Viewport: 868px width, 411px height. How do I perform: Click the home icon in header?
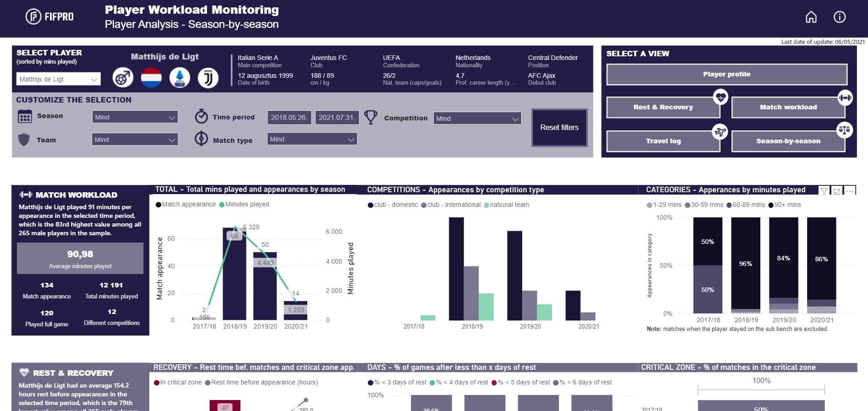(811, 17)
